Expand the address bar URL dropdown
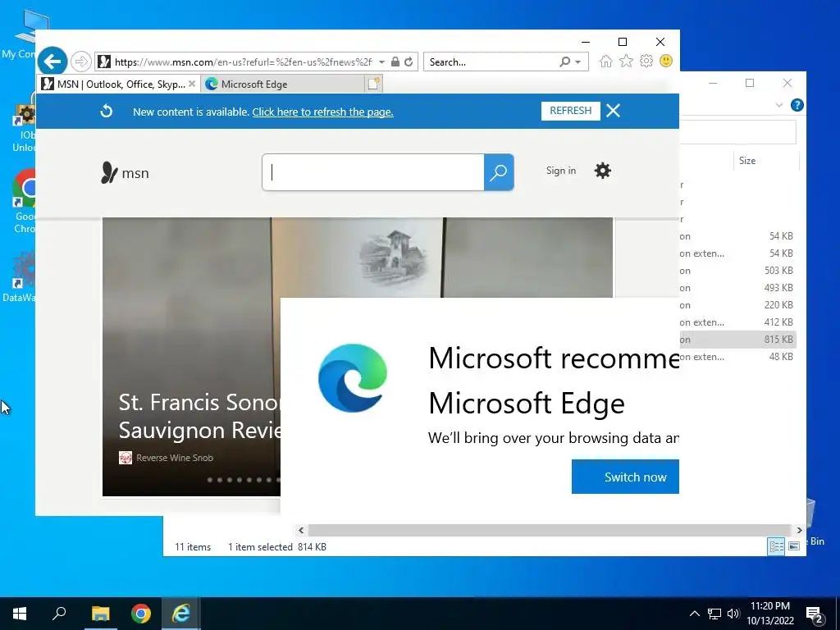This screenshot has width=840, height=630. tap(381, 62)
